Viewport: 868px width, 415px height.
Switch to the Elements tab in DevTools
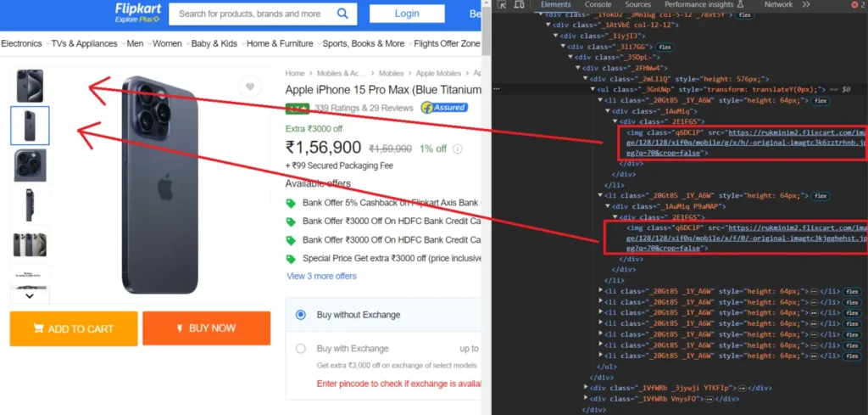[556, 4]
